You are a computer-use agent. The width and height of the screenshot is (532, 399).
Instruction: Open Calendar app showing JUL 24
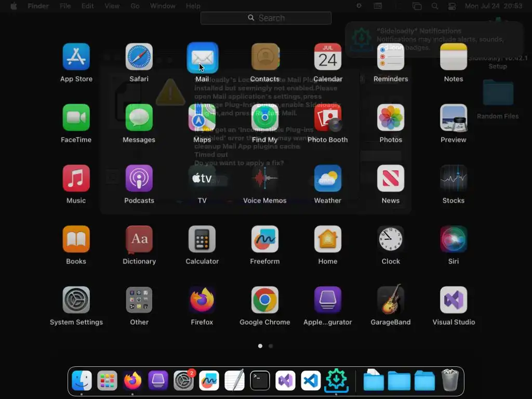pos(328,57)
